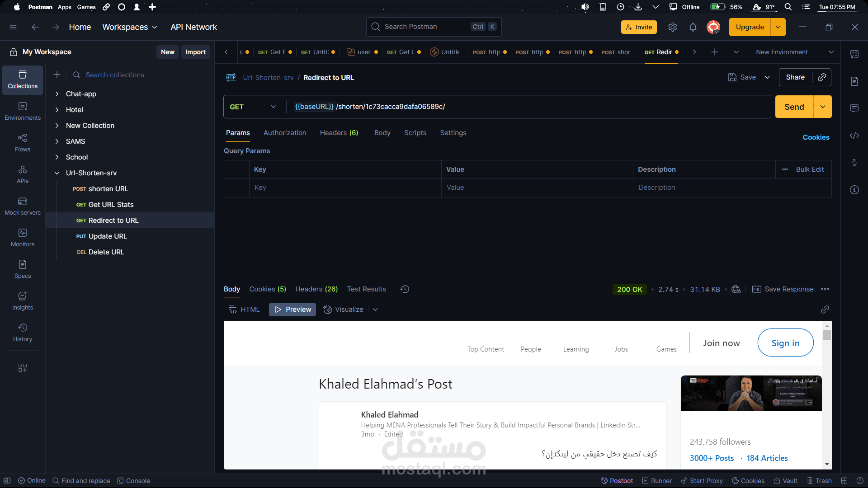The width and height of the screenshot is (868, 488).
Task: Open the Apple menu
Action: (x=17, y=7)
